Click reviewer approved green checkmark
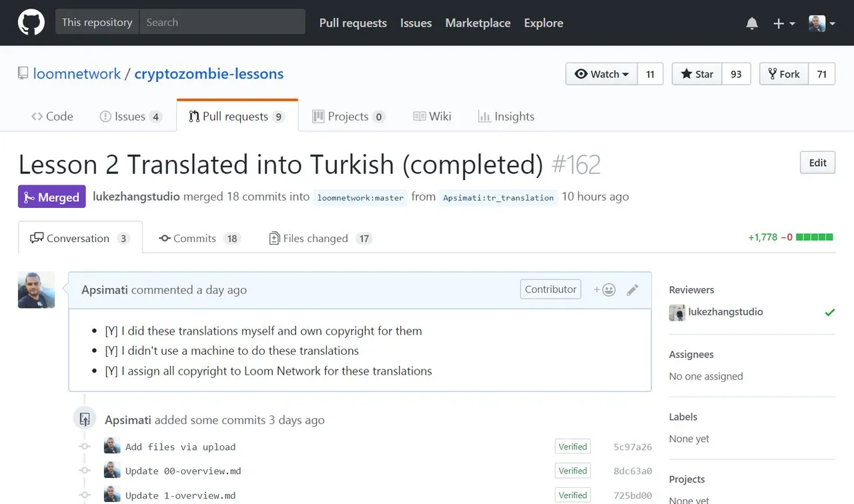This screenshot has height=504, width=854. point(829,312)
